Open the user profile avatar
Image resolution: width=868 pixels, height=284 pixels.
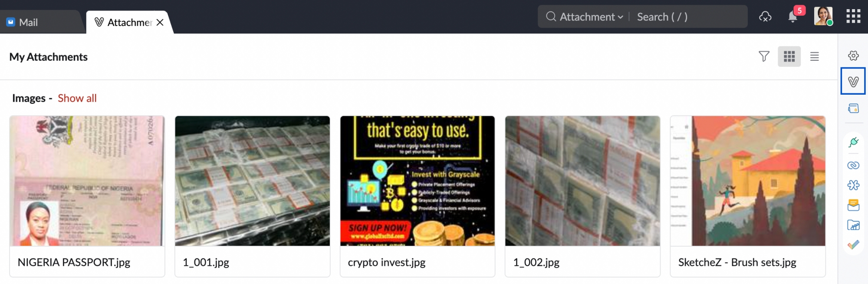(823, 16)
